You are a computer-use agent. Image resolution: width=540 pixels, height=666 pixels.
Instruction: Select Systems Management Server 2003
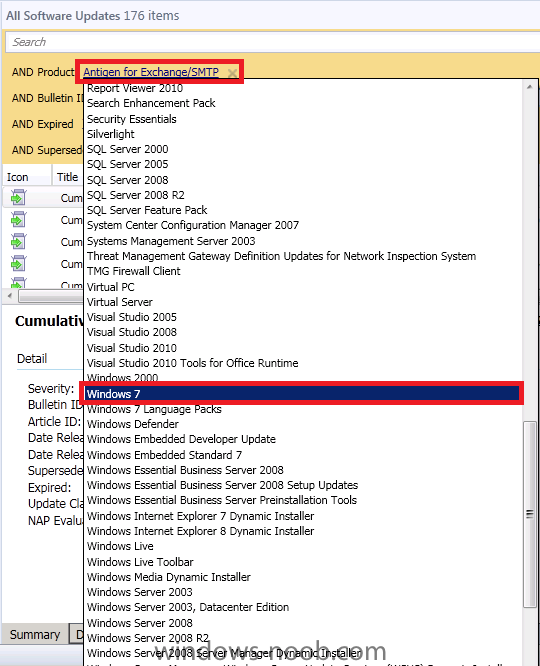[x=171, y=241]
